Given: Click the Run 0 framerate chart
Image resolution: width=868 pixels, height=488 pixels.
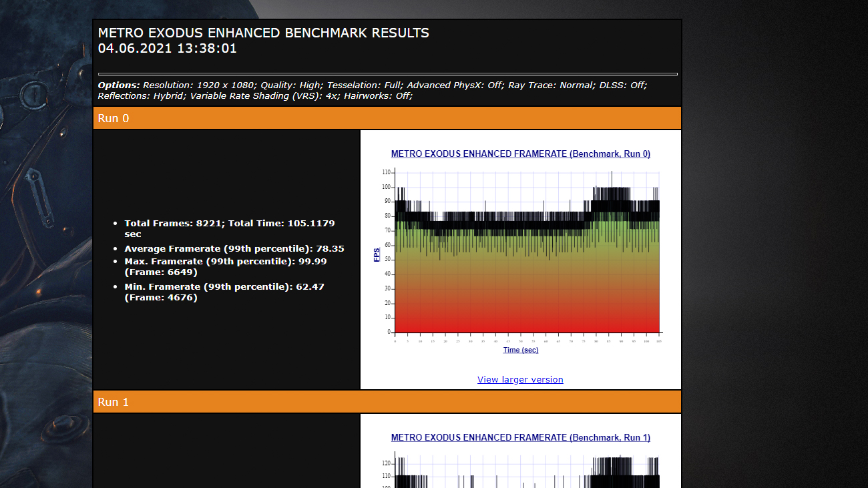Looking at the screenshot, I should click(x=521, y=252).
